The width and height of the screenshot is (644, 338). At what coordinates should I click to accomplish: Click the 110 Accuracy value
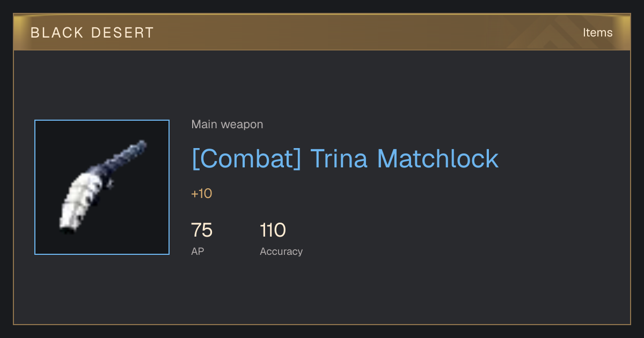tap(273, 231)
